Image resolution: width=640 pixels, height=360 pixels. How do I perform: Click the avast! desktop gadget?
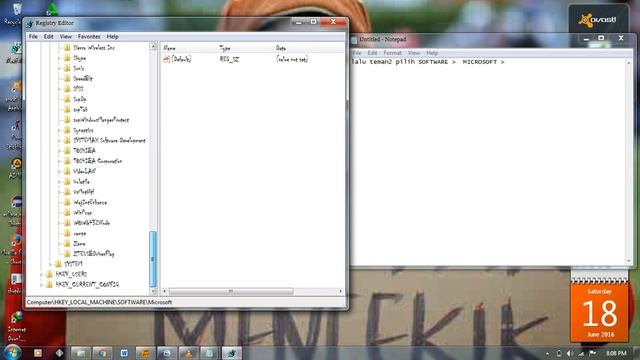[598, 20]
